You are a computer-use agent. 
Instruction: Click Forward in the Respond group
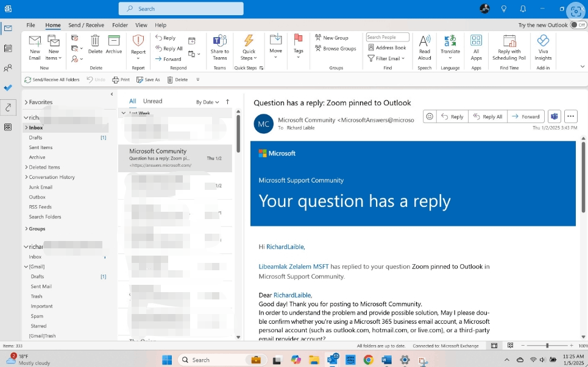click(x=168, y=59)
